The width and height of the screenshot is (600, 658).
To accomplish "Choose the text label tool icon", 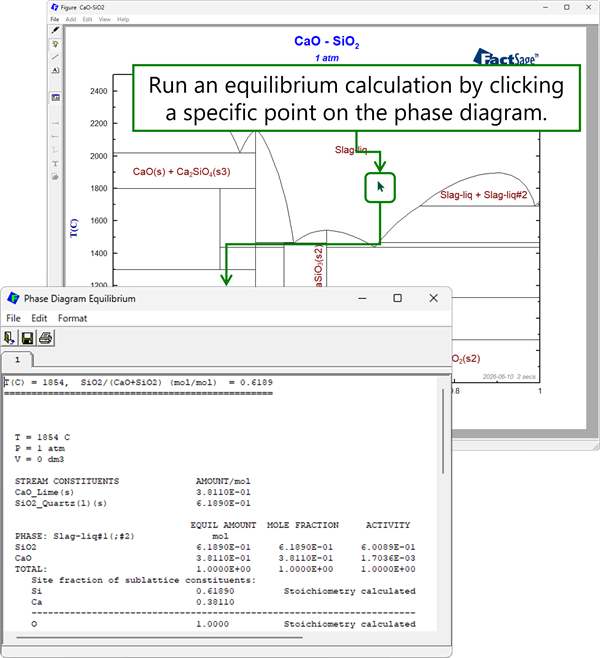I will tap(55, 70).
